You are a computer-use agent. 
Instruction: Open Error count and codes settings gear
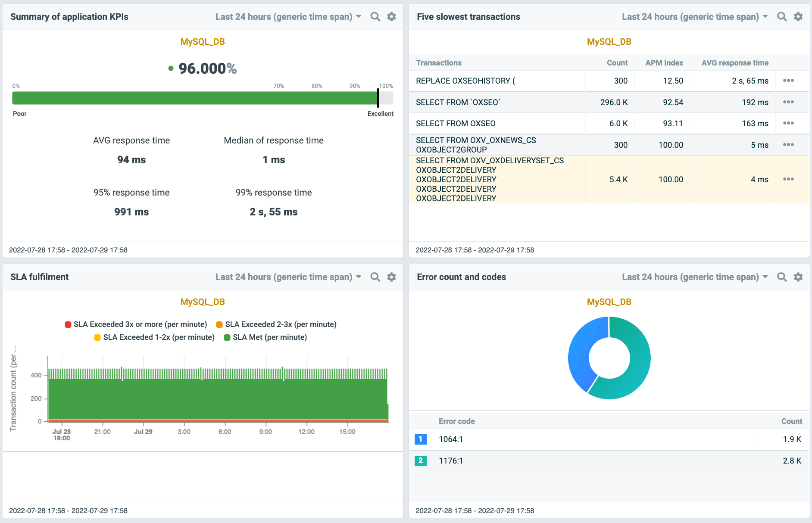798,277
